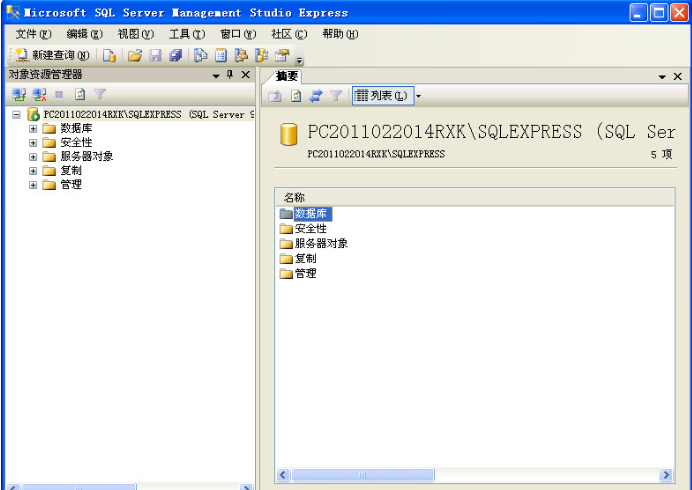Open the 文件(F) menu
Screen dimensions: 692x490
click(33, 34)
